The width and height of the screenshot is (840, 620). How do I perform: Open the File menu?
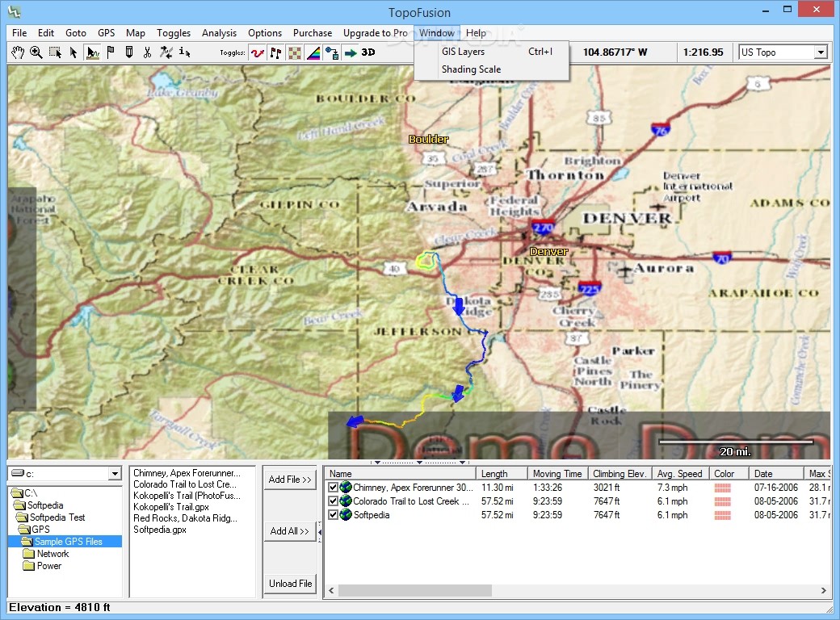tap(19, 33)
